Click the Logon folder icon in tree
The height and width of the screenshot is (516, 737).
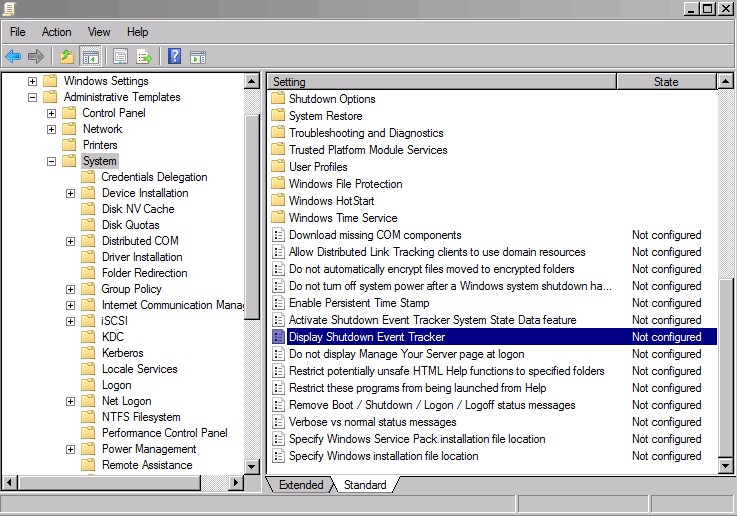[88, 384]
